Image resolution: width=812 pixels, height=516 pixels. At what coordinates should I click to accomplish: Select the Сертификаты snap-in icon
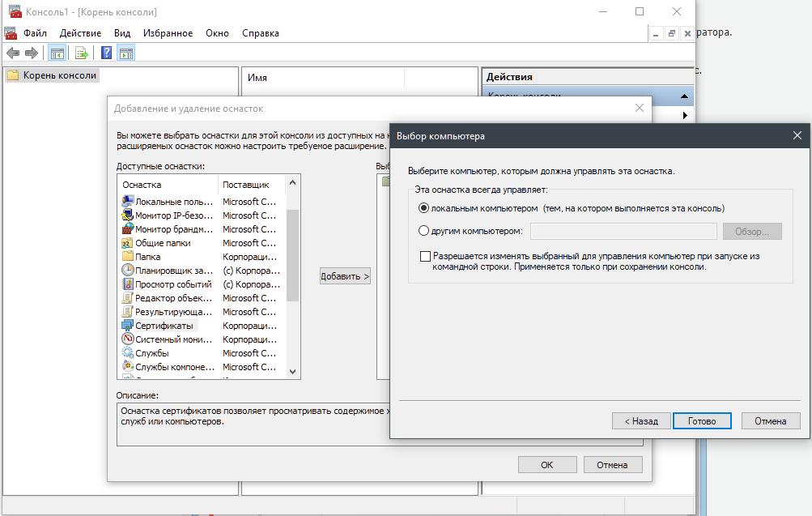(x=128, y=326)
